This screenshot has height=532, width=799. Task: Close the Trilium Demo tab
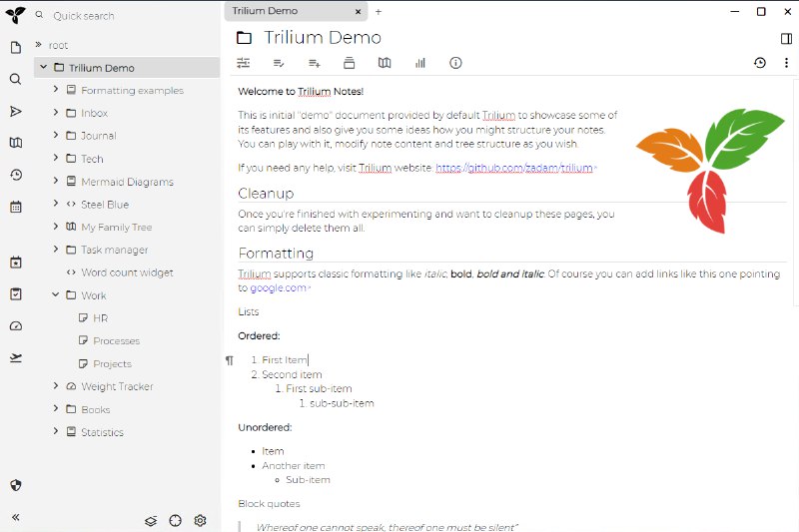tap(359, 11)
